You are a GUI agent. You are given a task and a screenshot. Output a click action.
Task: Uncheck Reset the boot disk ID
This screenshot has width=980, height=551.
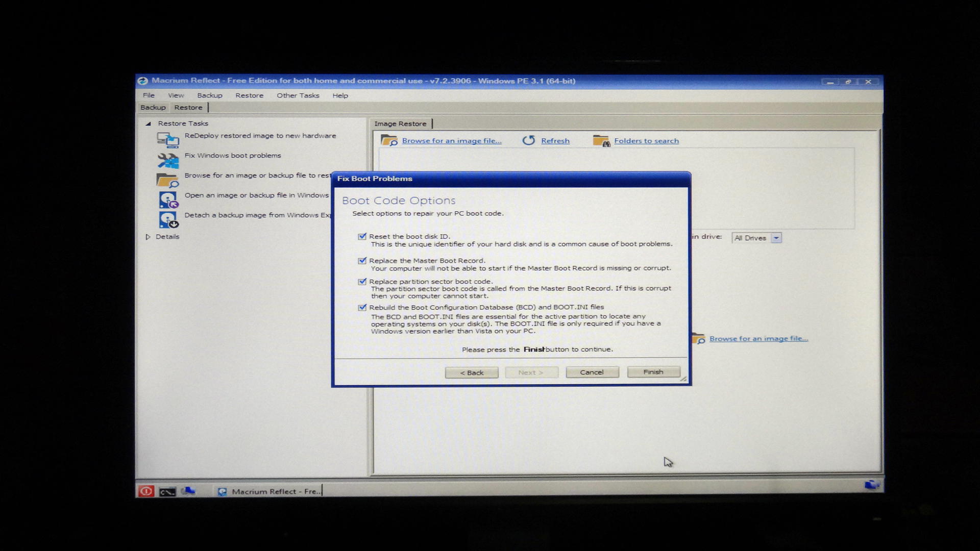point(362,236)
